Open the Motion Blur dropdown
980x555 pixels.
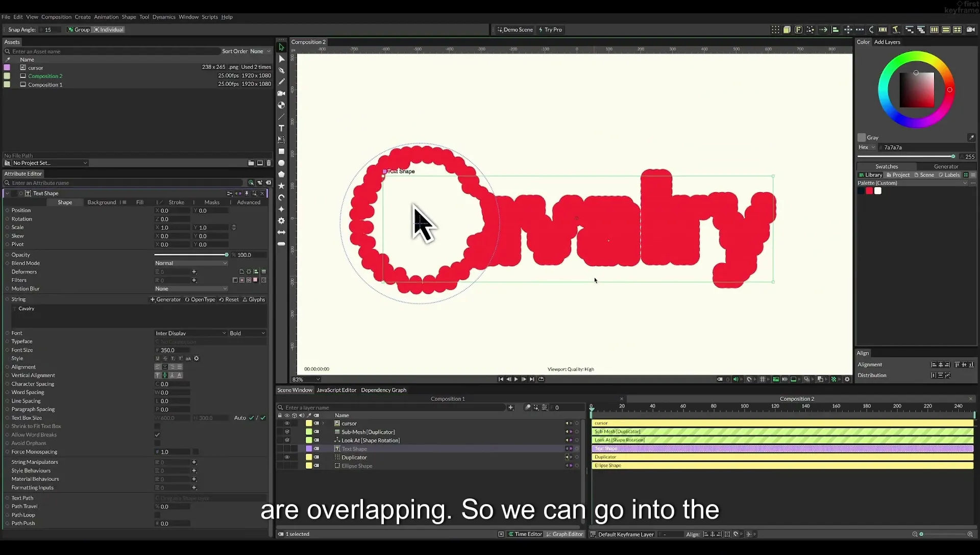click(x=191, y=289)
